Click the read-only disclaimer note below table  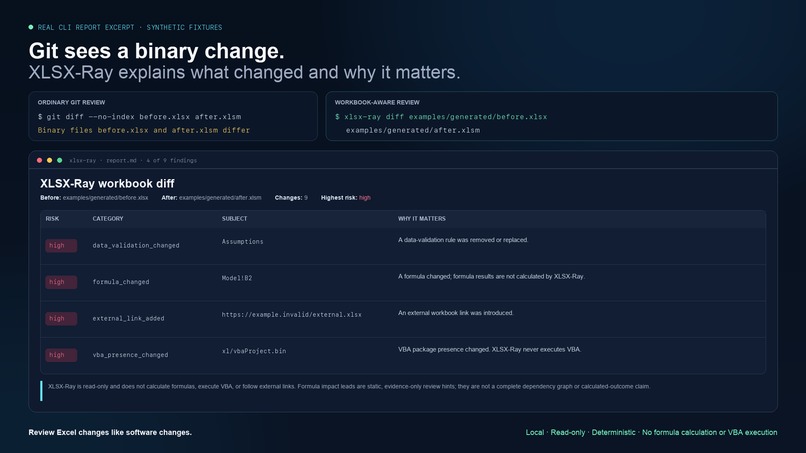(349, 387)
